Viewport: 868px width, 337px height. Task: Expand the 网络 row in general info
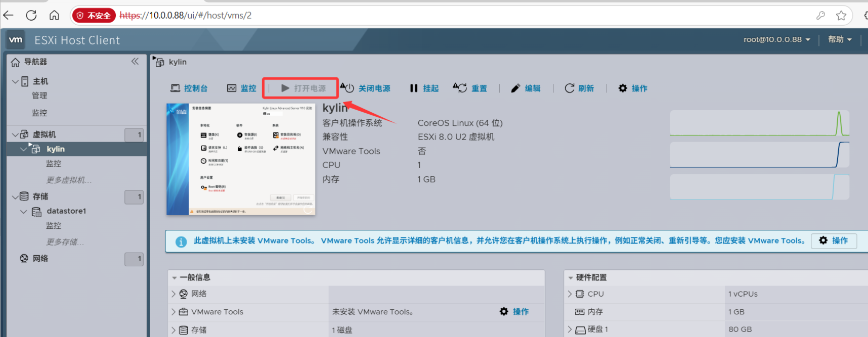tap(173, 294)
